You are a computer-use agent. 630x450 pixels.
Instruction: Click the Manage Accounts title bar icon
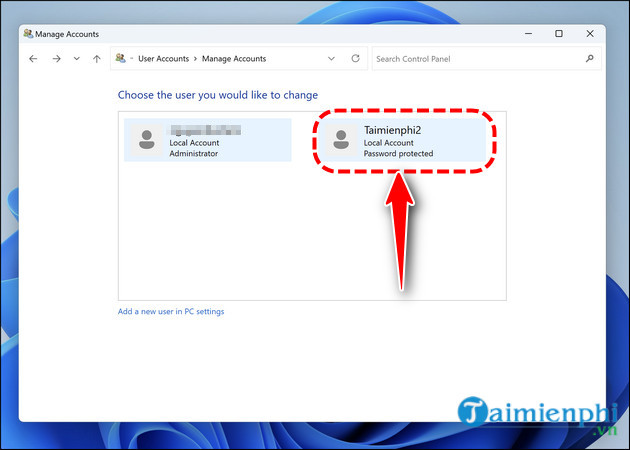pyautogui.click(x=28, y=34)
